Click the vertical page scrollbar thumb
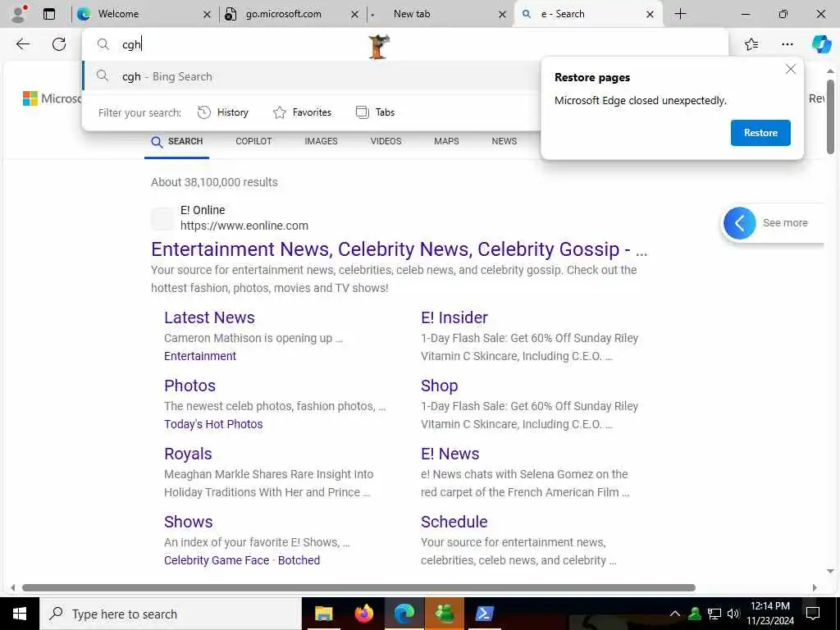The height and width of the screenshot is (630, 840). [x=830, y=116]
